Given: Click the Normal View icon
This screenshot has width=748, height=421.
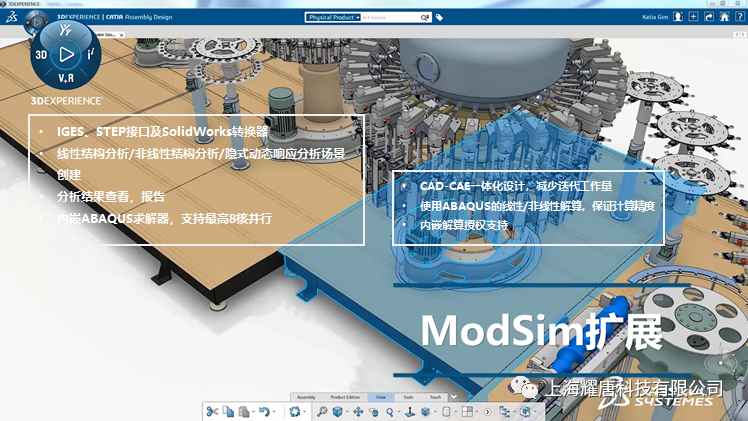Looking at the screenshot, I should [x=410, y=411].
